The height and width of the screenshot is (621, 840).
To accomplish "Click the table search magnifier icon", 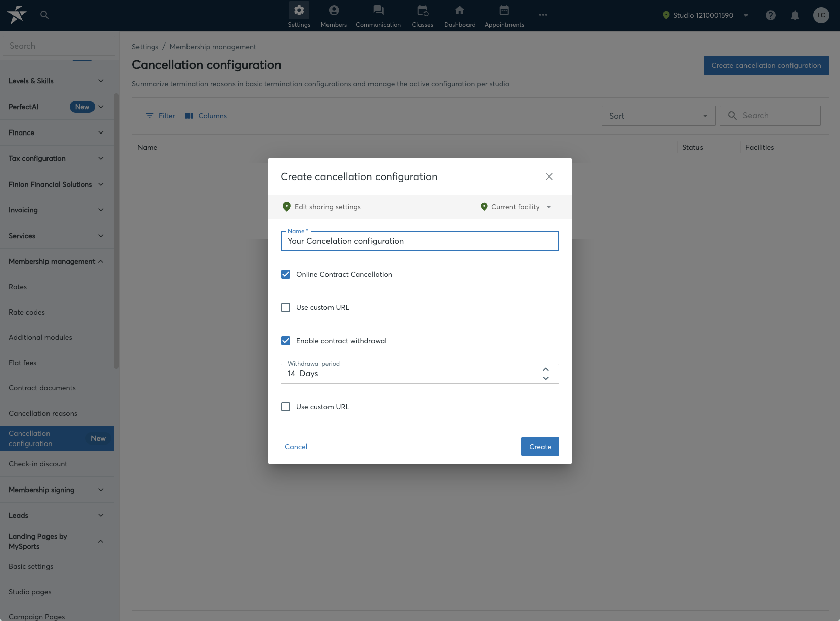I will coord(732,116).
